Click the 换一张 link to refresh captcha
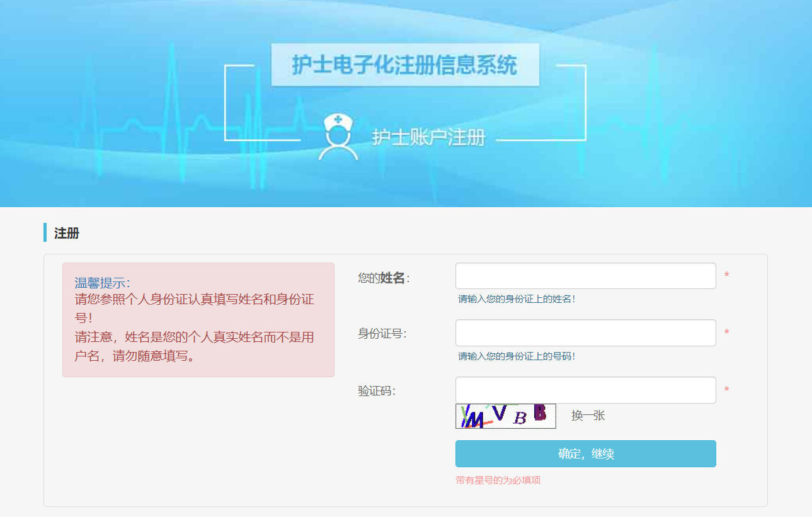812x517 pixels. coord(588,416)
